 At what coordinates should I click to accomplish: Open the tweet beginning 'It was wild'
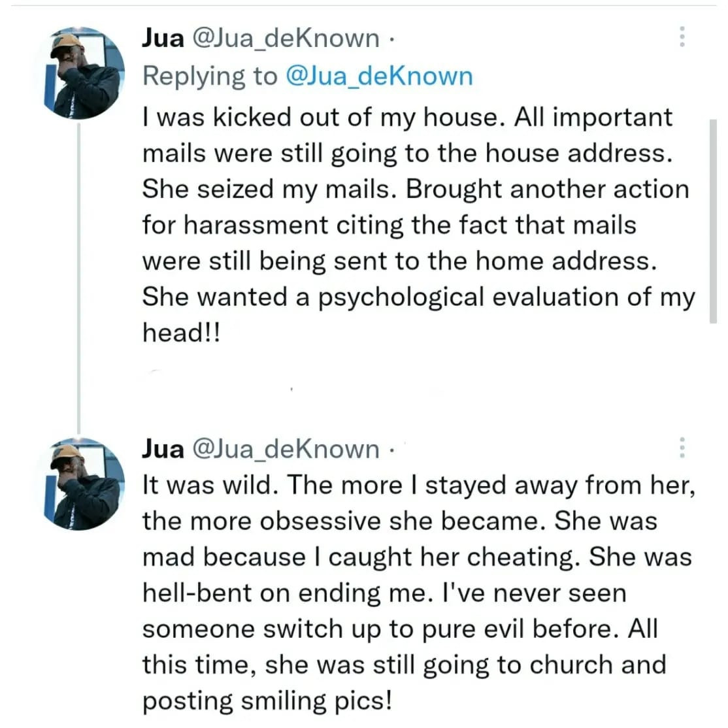[x=418, y=593]
